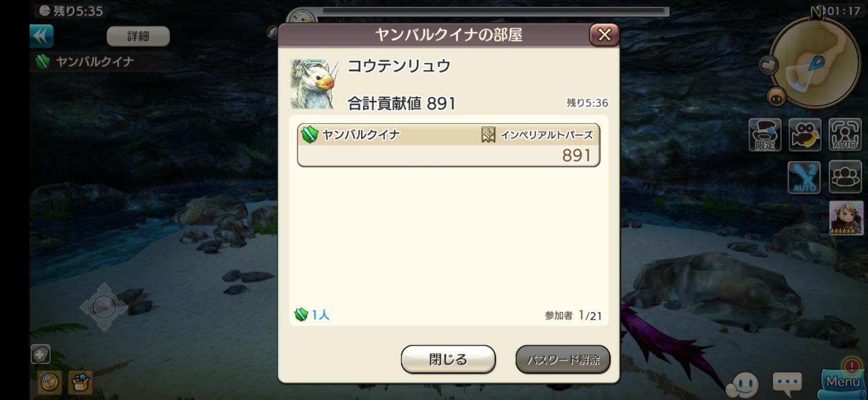Image resolution: width=868 pixels, height=400 pixels.
Task: Open the smiley emote bubble icon
Action: [742, 383]
